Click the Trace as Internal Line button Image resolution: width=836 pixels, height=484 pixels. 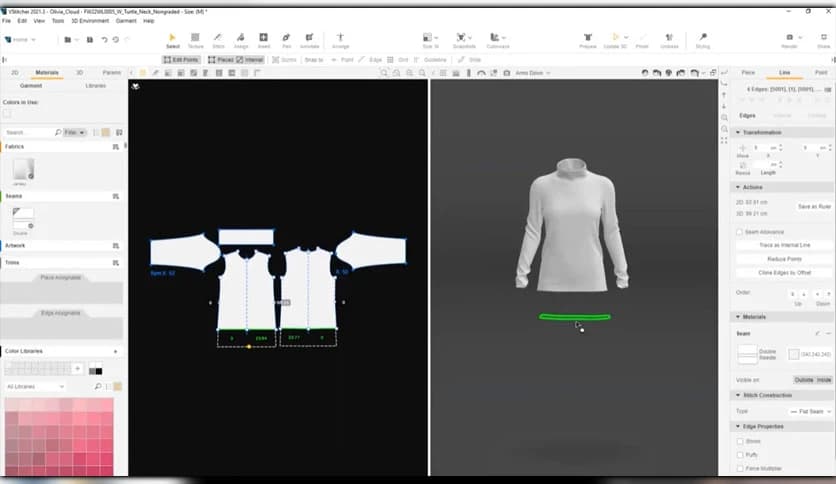click(x=784, y=245)
